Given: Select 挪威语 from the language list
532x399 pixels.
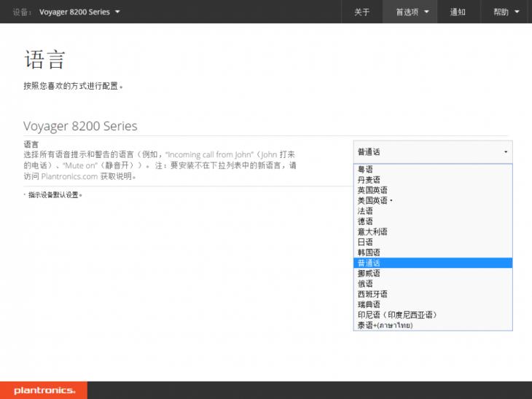Looking at the screenshot, I should click(x=433, y=273).
